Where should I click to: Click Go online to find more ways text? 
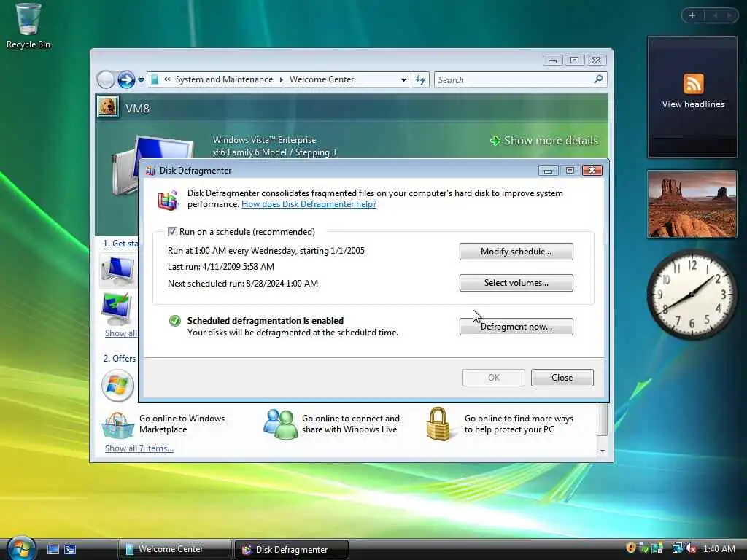coord(519,424)
